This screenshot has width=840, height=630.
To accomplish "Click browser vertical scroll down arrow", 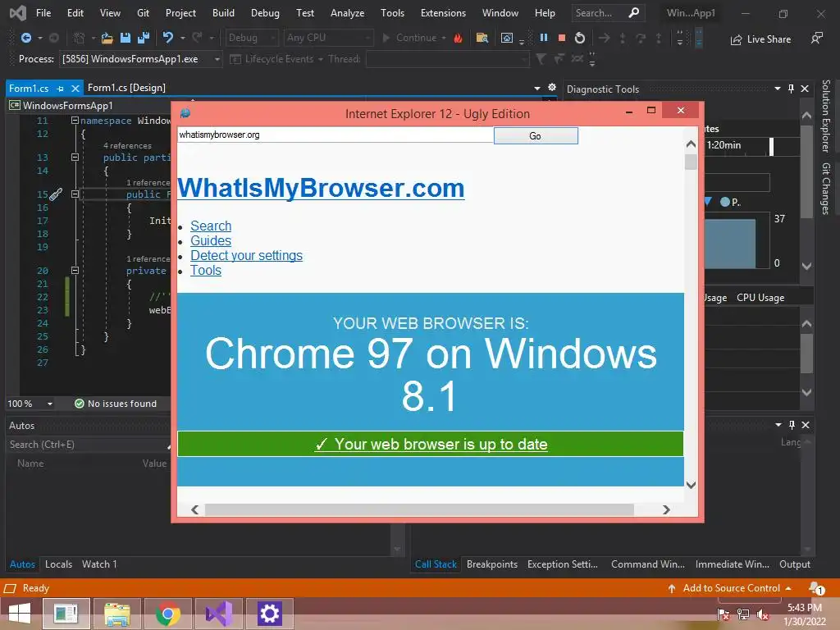I will (691, 485).
